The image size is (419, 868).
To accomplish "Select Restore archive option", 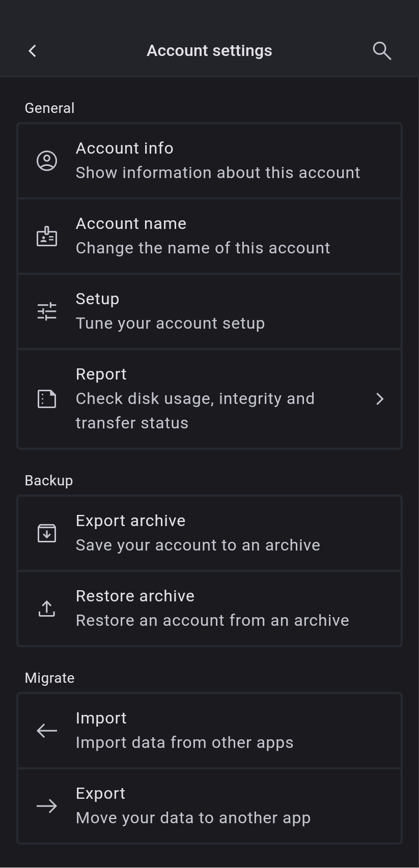I will coord(212,609).
